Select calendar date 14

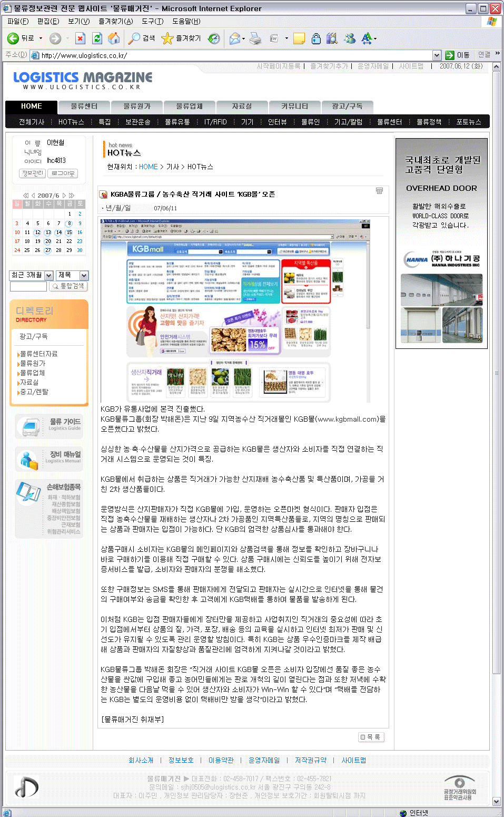point(58,232)
